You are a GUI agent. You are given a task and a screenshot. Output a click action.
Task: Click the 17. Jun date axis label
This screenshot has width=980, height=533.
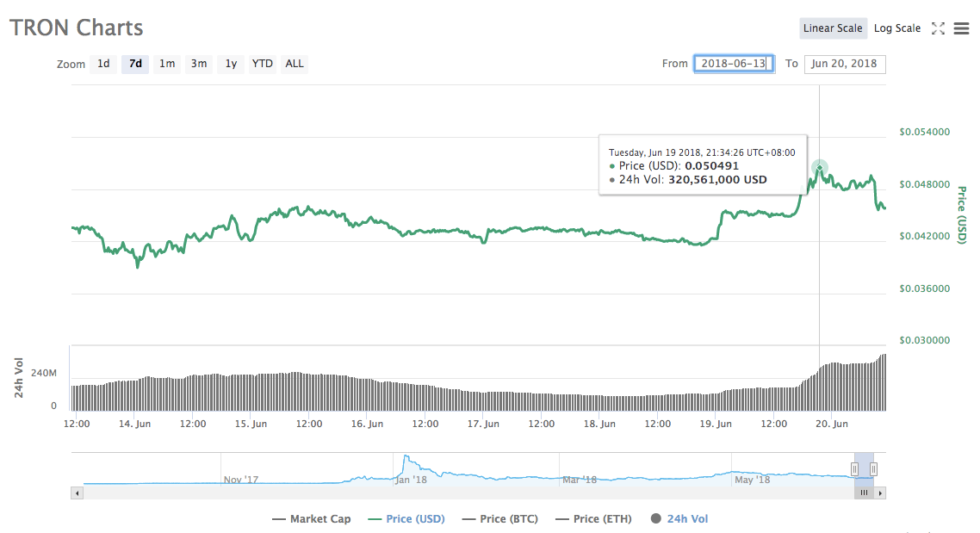click(x=483, y=424)
